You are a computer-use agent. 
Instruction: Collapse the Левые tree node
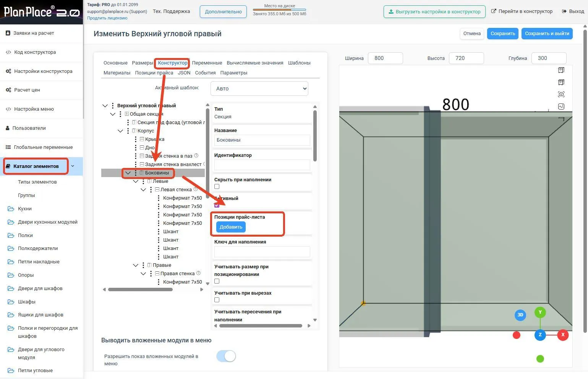136,181
